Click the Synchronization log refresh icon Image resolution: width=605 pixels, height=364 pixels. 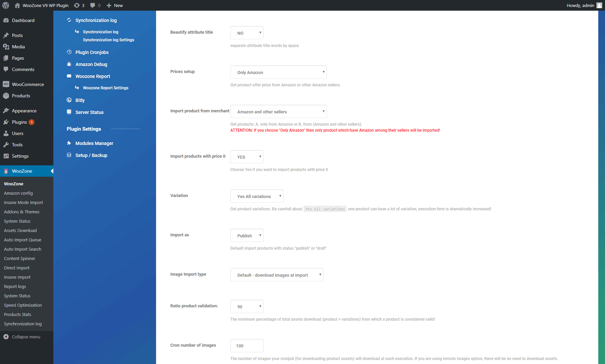[x=69, y=20]
